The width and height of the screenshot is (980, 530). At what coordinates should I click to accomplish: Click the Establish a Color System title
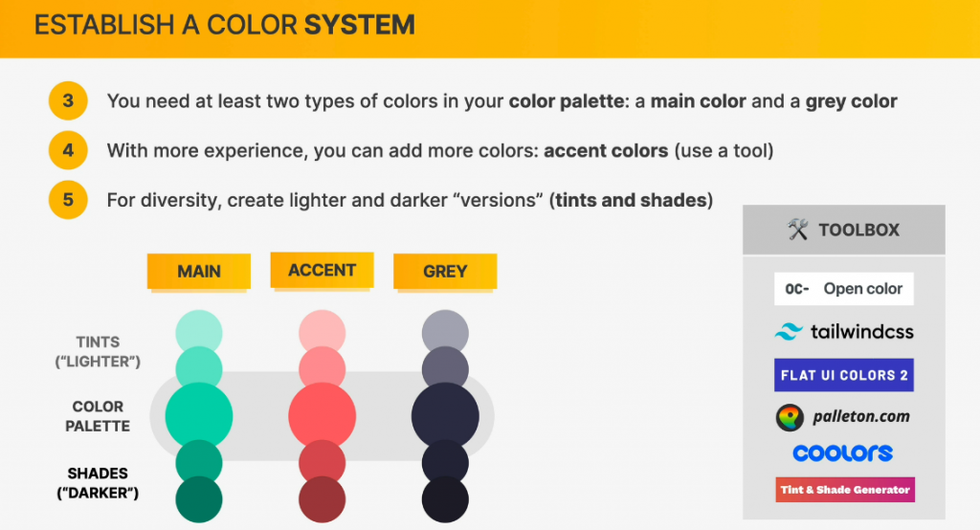coord(225,26)
